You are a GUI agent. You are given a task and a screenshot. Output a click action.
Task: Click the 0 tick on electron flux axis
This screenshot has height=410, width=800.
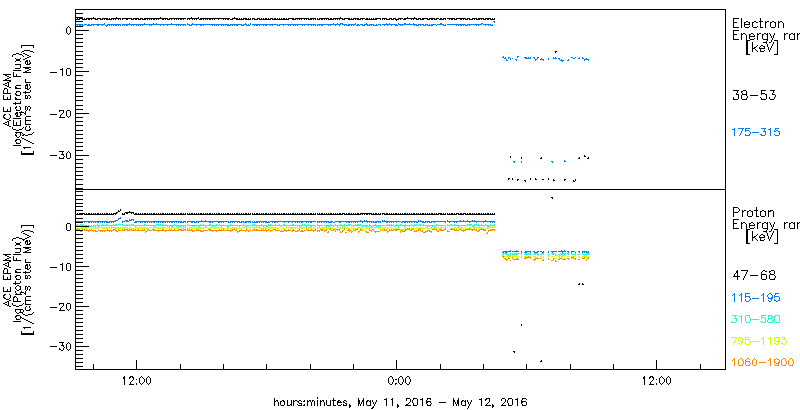pyautogui.click(x=67, y=30)
